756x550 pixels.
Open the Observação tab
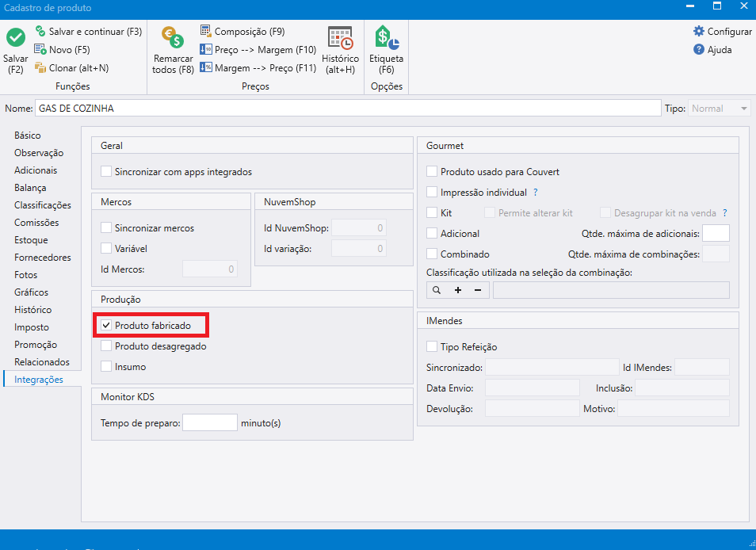[39, 153]
